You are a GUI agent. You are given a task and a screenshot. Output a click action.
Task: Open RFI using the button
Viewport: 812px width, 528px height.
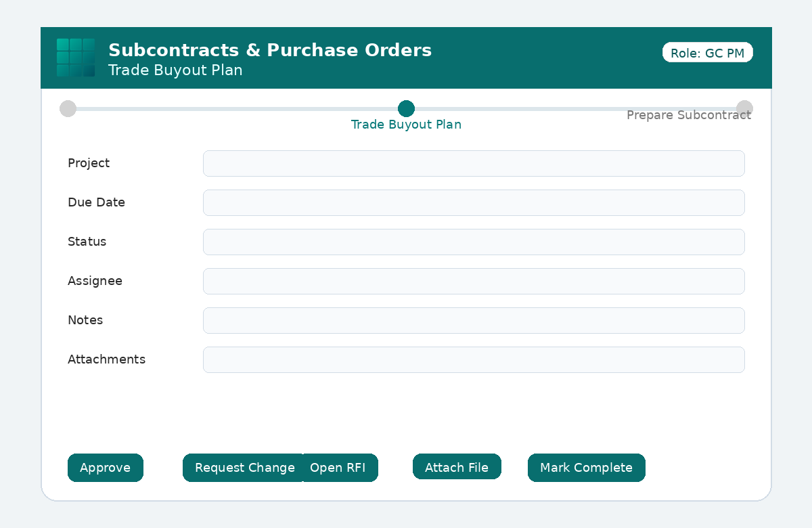pos(339,468)
